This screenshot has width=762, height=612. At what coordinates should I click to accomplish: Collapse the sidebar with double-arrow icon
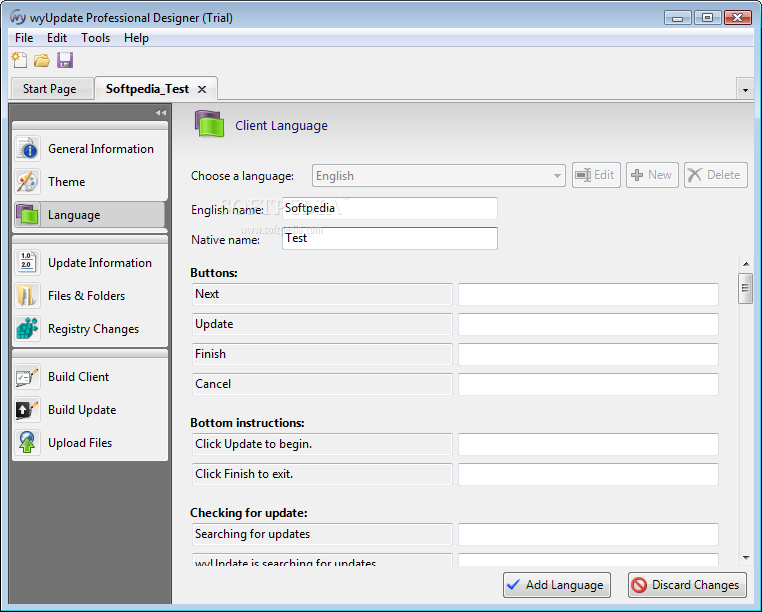pos(161,112)
